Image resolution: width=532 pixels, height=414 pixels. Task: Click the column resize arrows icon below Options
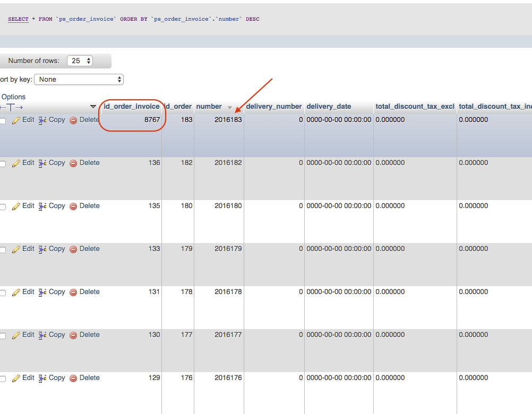pos(12,107)
